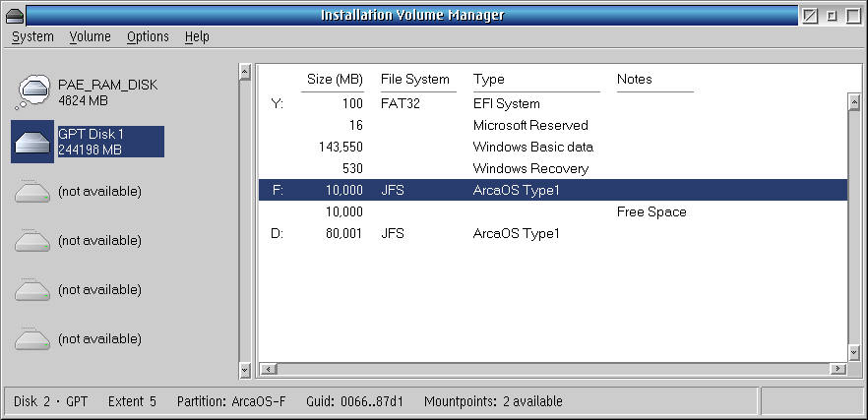868x420 pixels.
Task: Open the Help menu
Action: coord(197,37)
